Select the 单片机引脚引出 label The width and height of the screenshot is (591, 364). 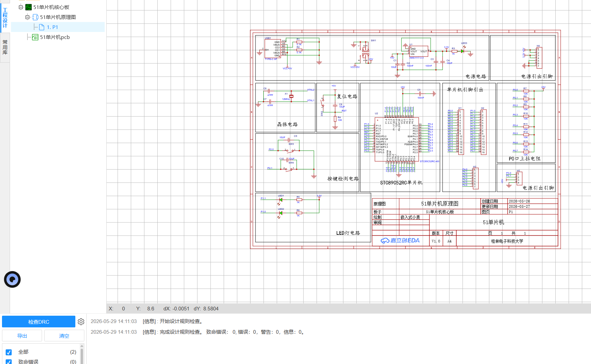click(465, 90)
